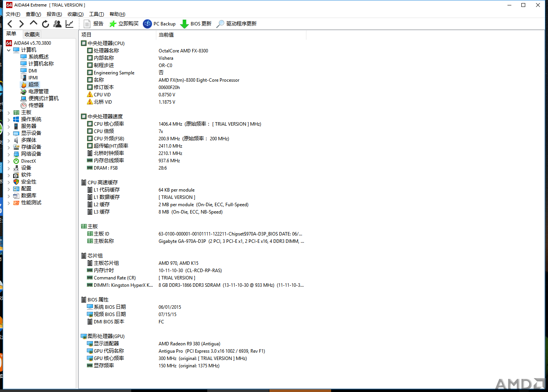
Task: Select the CPU 核心频率 row
Action: [x=193, y=124]
